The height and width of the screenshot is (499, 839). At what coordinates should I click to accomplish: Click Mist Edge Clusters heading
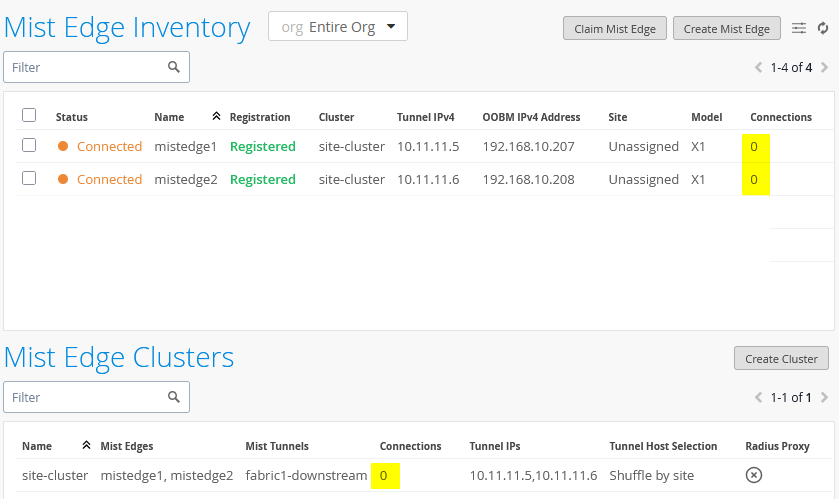coord(119,357)
